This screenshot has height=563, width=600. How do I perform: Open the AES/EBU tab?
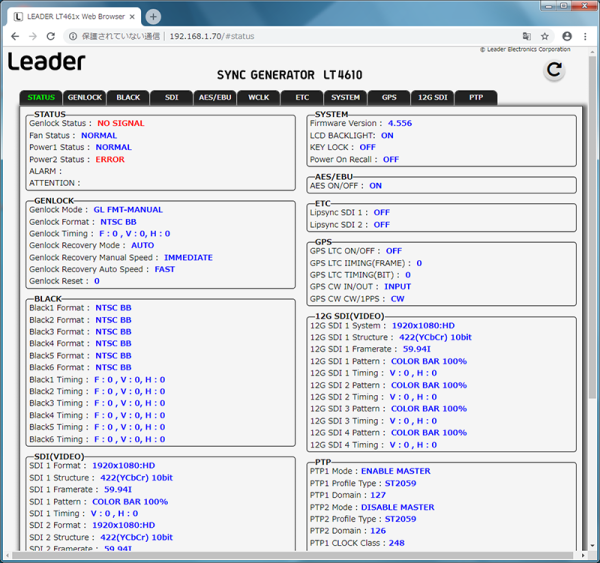[215, 98]
